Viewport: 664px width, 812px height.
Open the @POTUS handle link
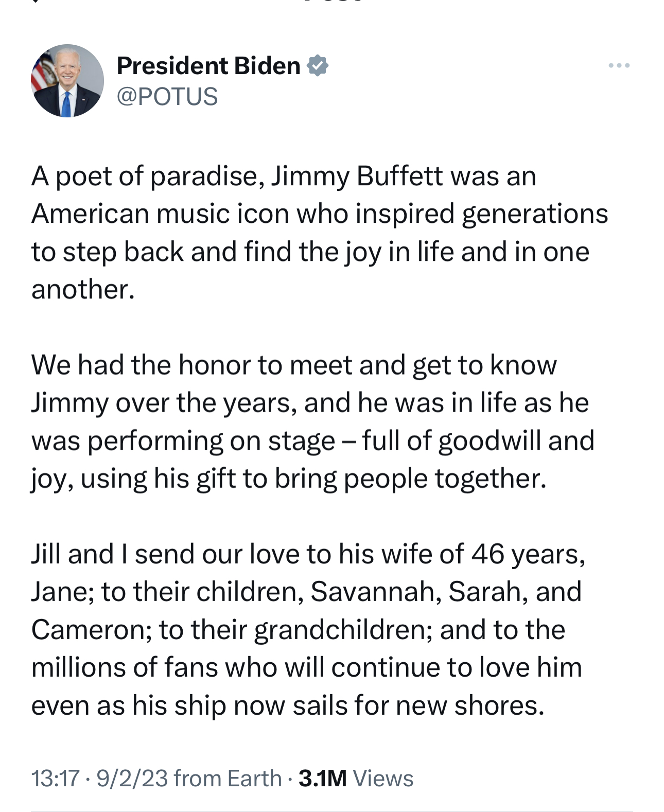tap(167, 96)
